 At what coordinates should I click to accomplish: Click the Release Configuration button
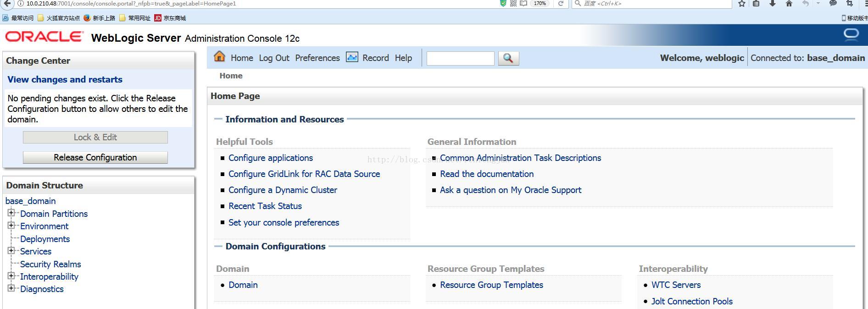click(x=95, y=157)
